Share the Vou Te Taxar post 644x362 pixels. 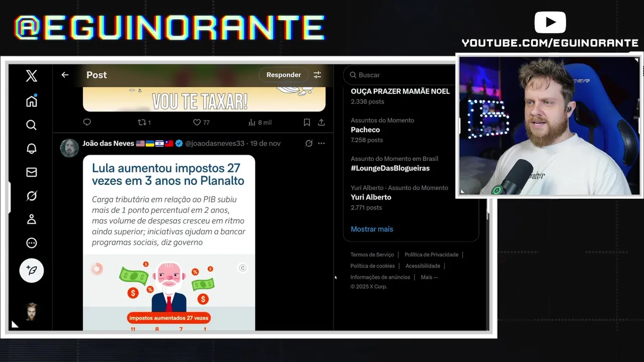[x=321, y=122]
